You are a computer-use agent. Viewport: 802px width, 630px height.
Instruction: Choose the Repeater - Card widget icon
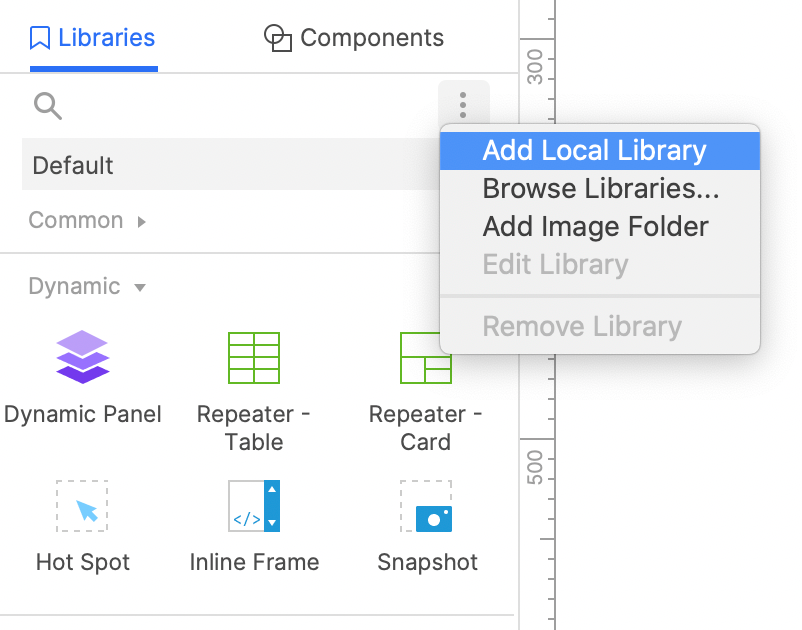tap(426, 357)
